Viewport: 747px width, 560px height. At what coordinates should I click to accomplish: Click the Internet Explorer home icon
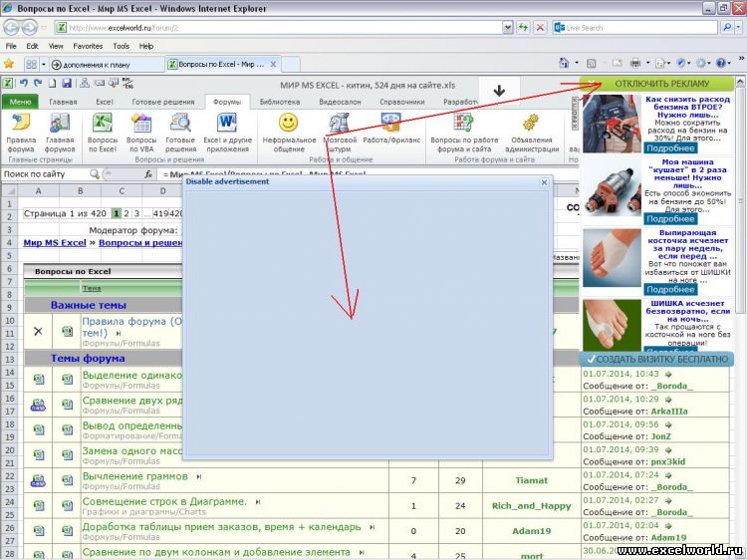click(x=564, y=63)
